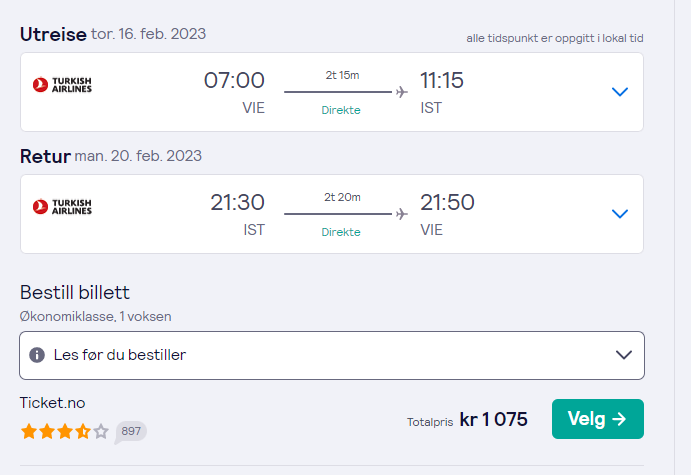Click the Turkish Airlines logo on return flight
Viewport: 691px width, 475px height.
tap(62, 207)
